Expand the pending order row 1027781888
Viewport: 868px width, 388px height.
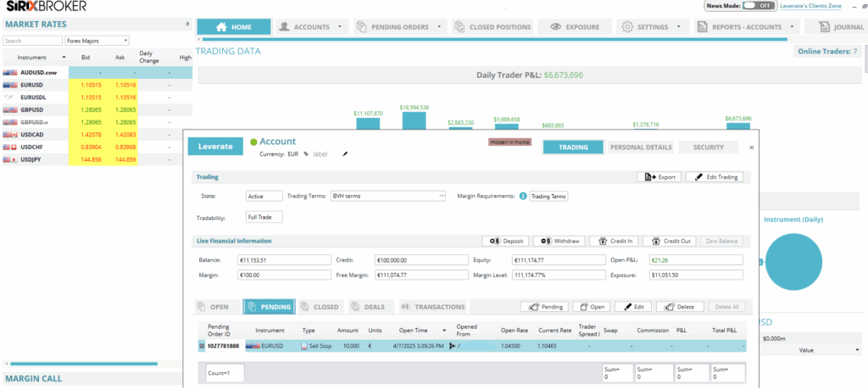point(202,346)
